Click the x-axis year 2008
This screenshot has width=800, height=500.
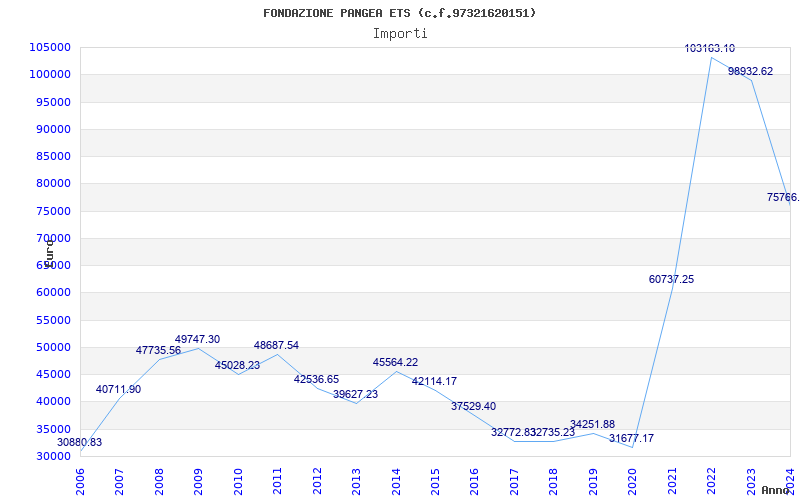tap(159, 481)
